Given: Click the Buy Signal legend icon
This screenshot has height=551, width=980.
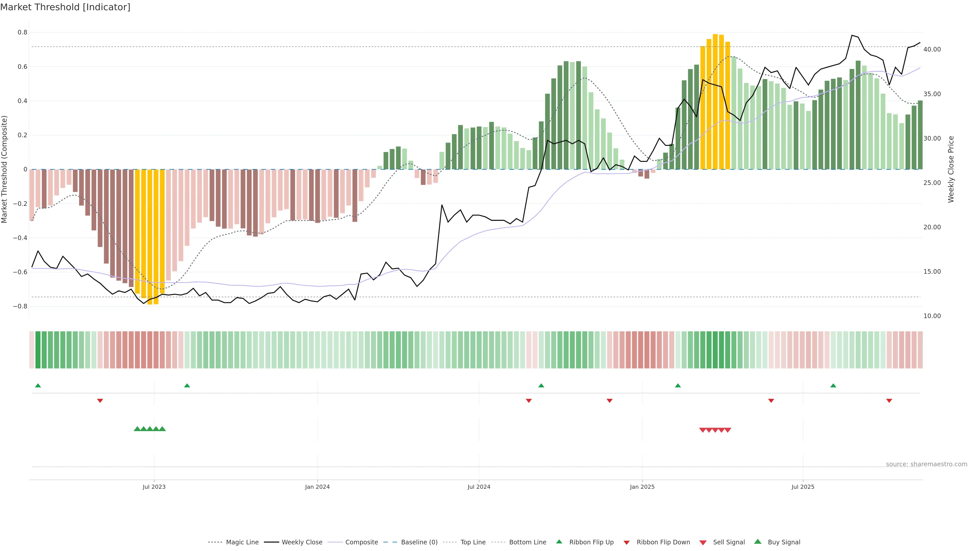Looking at the screenshot, I should (x=758, y=542).
